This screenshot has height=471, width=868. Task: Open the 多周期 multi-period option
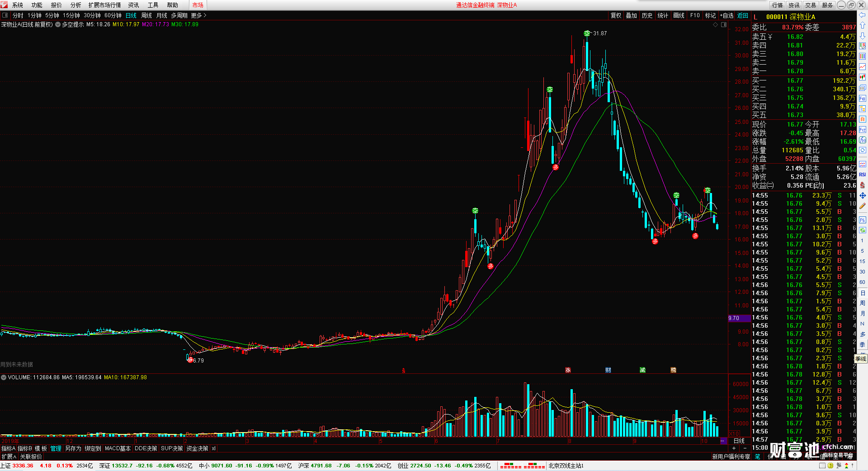(179, 15)
